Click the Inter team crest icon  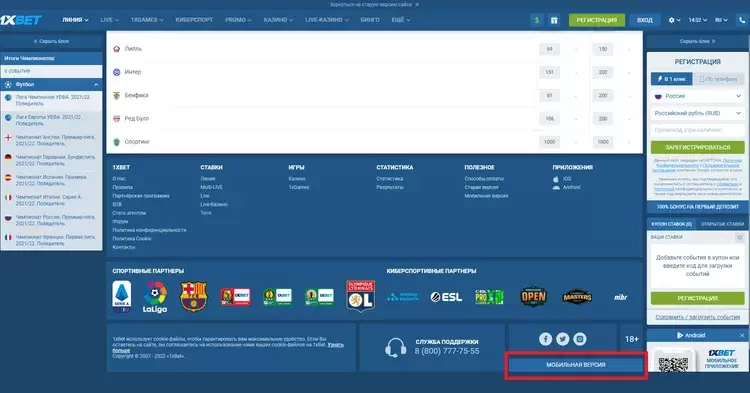click(116, 72)
